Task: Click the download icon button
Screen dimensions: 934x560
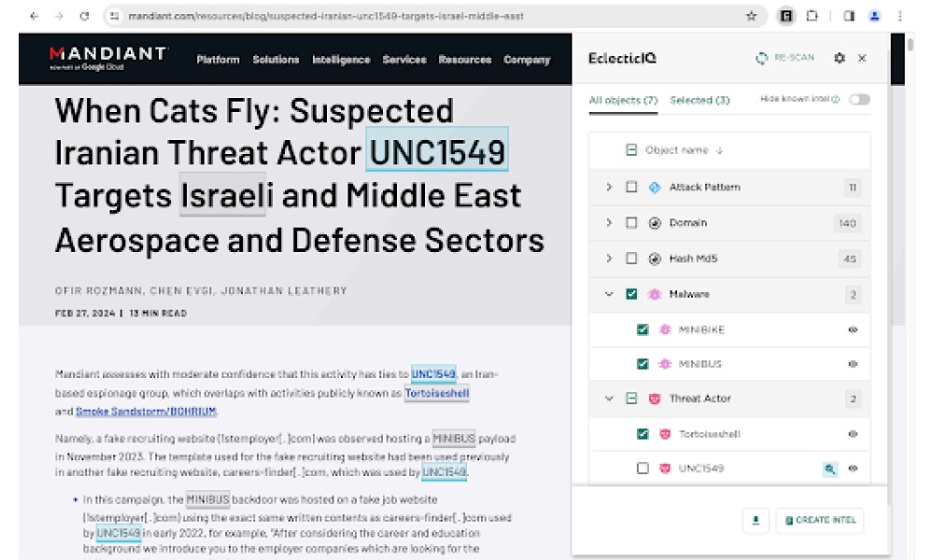Action: 756,521
